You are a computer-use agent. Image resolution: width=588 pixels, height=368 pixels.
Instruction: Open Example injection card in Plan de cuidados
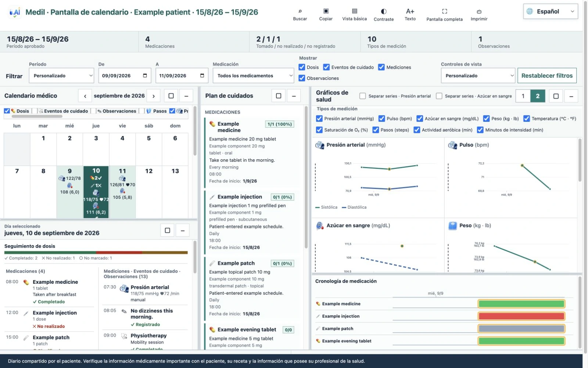[x=252, y=222]
